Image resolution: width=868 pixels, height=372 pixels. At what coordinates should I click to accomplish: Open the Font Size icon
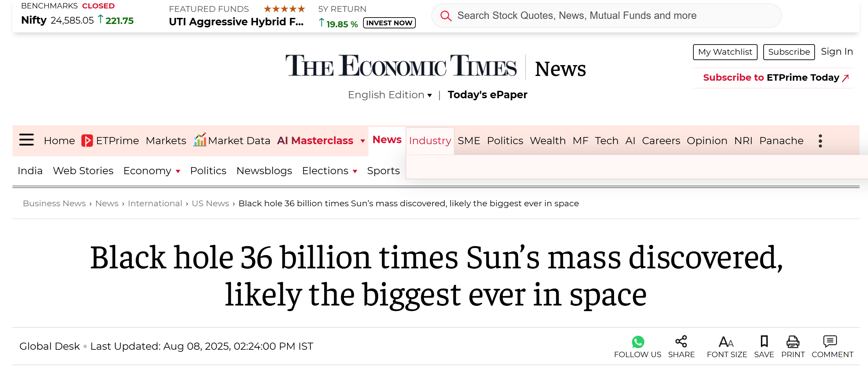click(726, 342)
